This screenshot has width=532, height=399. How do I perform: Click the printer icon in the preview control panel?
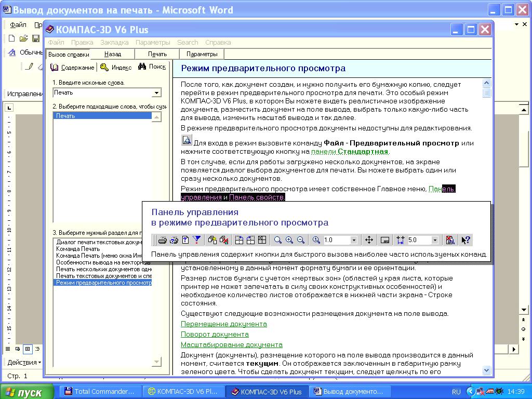[162, 240]
